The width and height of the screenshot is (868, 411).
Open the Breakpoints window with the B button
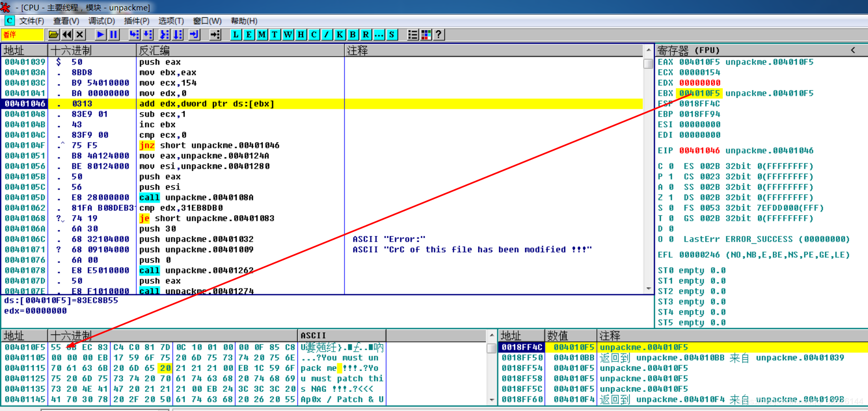pos(353,35)
